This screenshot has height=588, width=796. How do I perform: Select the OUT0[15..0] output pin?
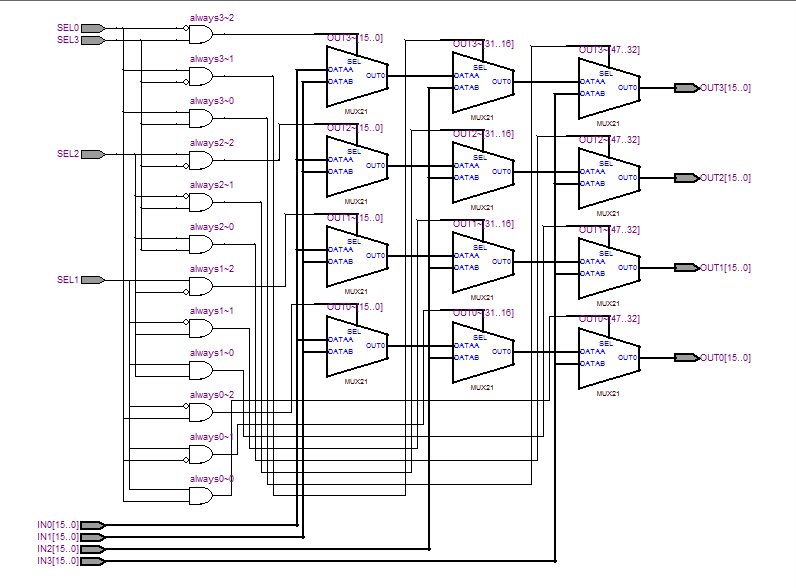click(686, 357)
